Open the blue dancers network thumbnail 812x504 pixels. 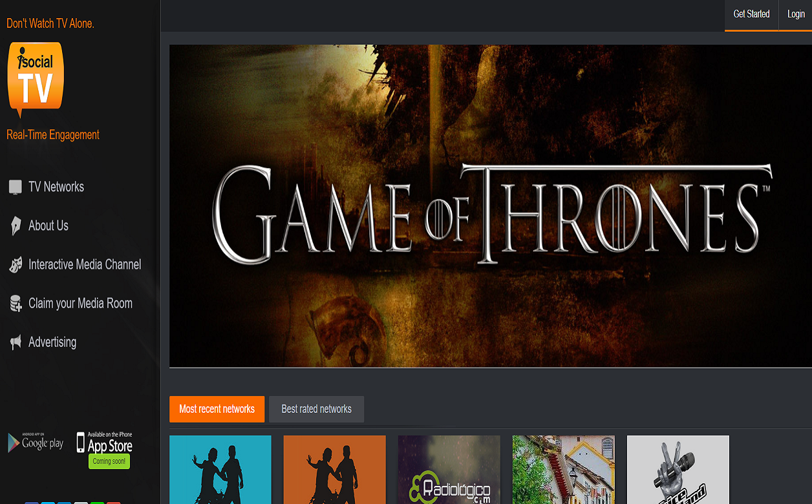tap(220, 470)
